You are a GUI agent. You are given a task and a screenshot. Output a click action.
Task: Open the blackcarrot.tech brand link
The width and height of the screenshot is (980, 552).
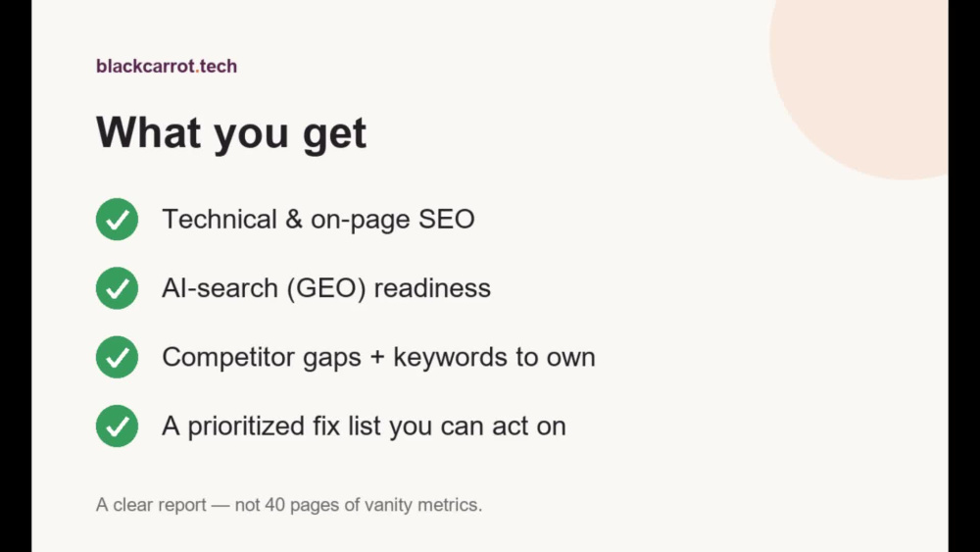[167, 67]
